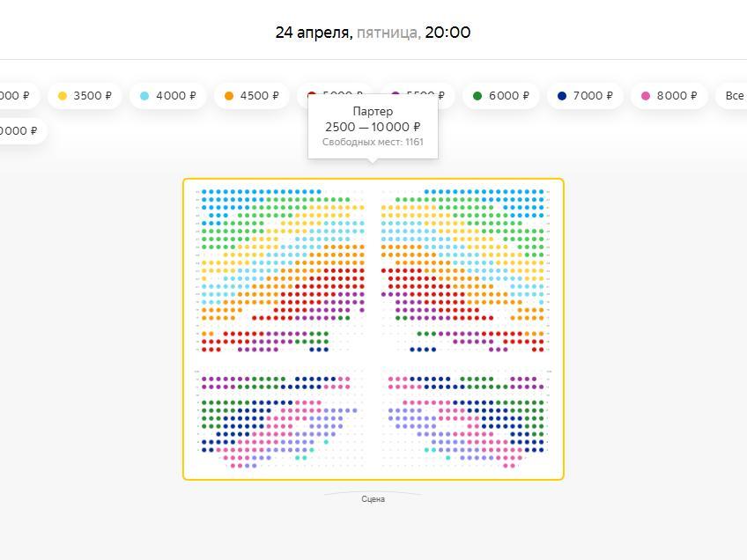747x560 pixels.
Task: Click the cut-off price chip left of 3500 ₽
Action: click(14, 95)
